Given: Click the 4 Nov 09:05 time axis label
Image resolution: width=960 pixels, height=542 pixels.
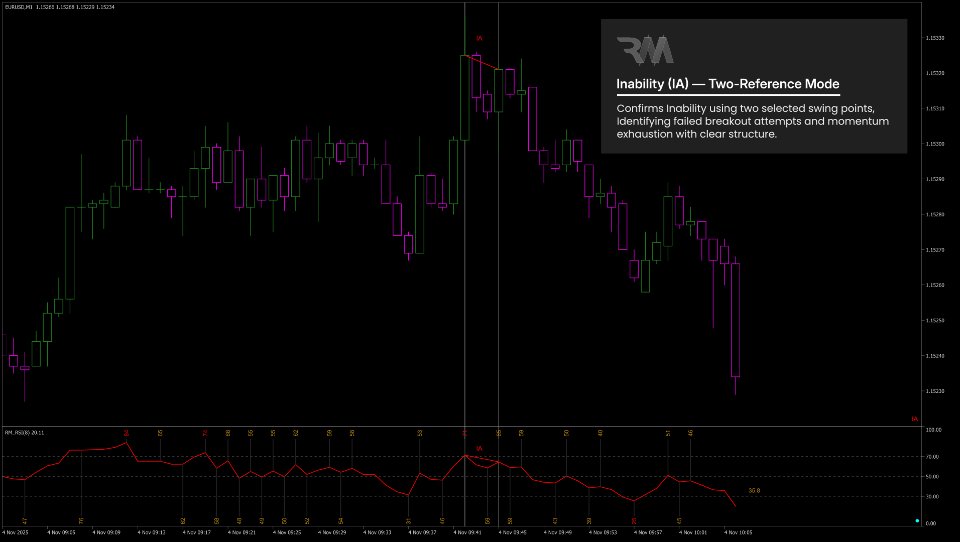Looking at the screenshot, I should [x=61, y=532].
